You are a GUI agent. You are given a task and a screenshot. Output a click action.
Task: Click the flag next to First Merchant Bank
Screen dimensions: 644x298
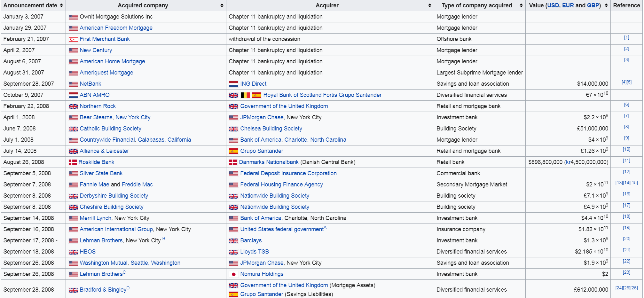(x=73, y=39)
